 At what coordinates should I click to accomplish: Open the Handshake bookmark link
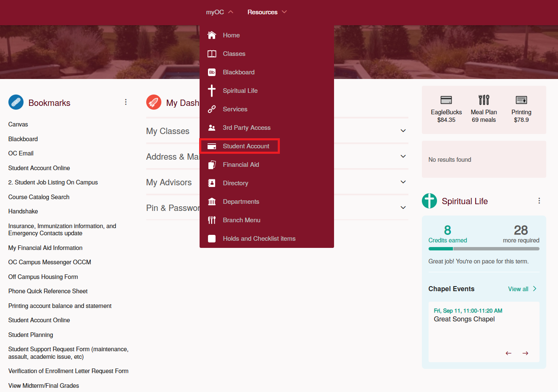pos(23,211)
